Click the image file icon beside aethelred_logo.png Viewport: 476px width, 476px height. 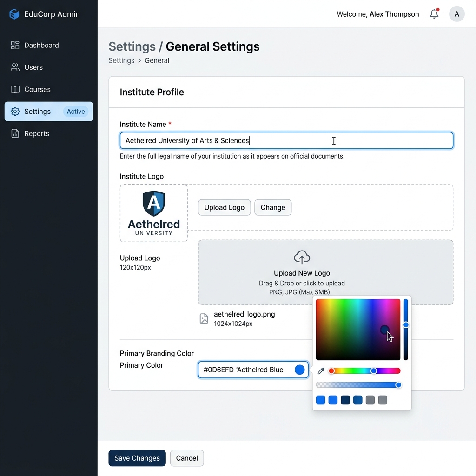[204, 319]
